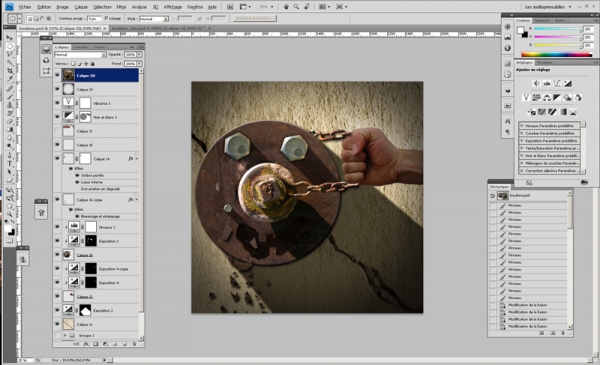This screenshot has width=600, height=365.
Task: Add a Channel Mixer adjustment from Réglages panel
Action: [x=578, y=98]
